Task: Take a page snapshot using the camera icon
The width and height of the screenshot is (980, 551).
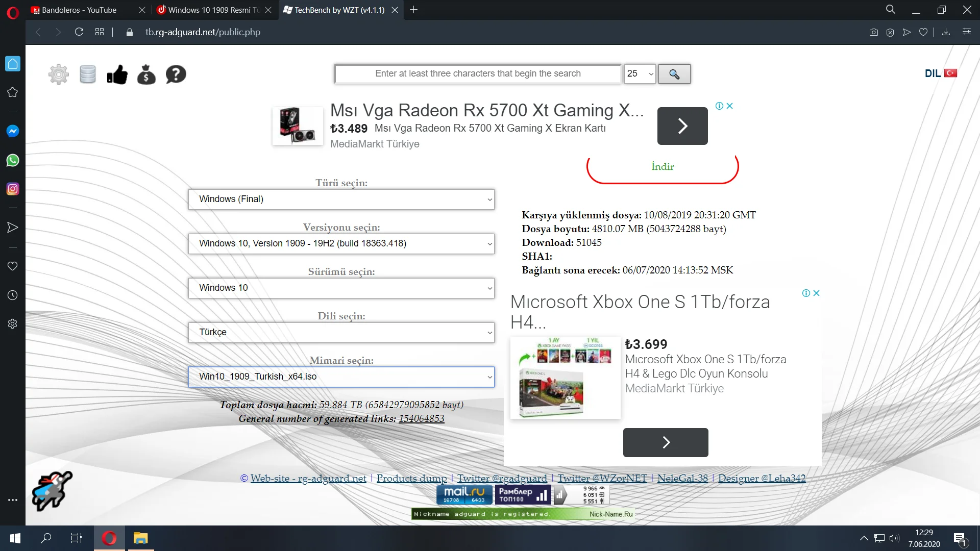Action: [x=873, y=32]
